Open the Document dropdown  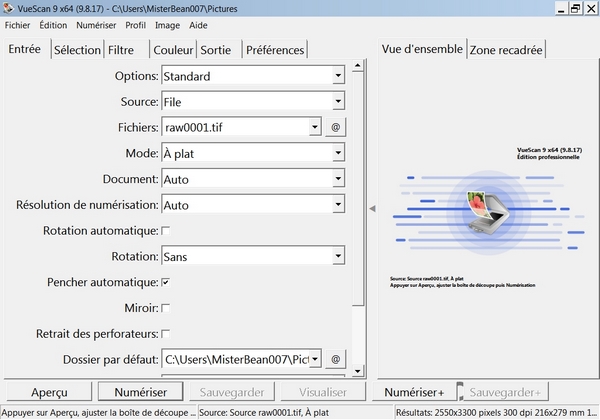[x=253, y=179]
